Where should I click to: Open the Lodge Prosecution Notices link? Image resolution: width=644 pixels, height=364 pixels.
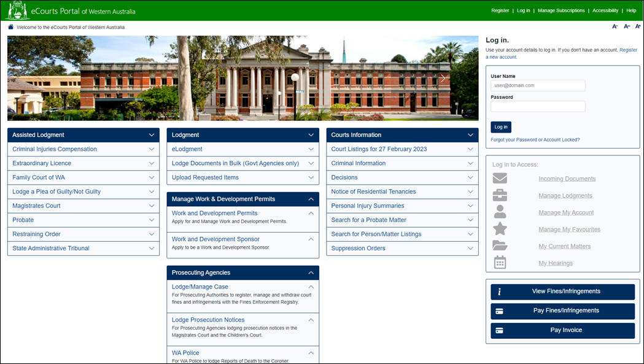(x=208, y=320)
